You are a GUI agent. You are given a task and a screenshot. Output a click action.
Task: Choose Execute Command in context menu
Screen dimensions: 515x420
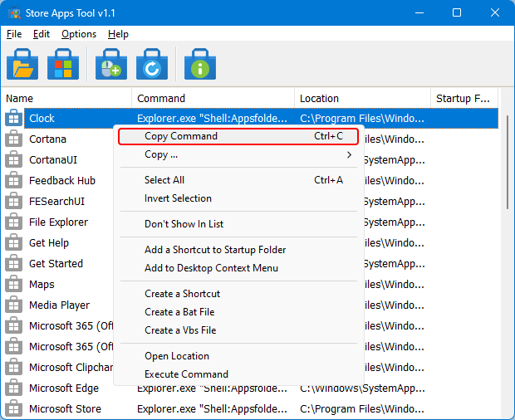pos(186,374)
